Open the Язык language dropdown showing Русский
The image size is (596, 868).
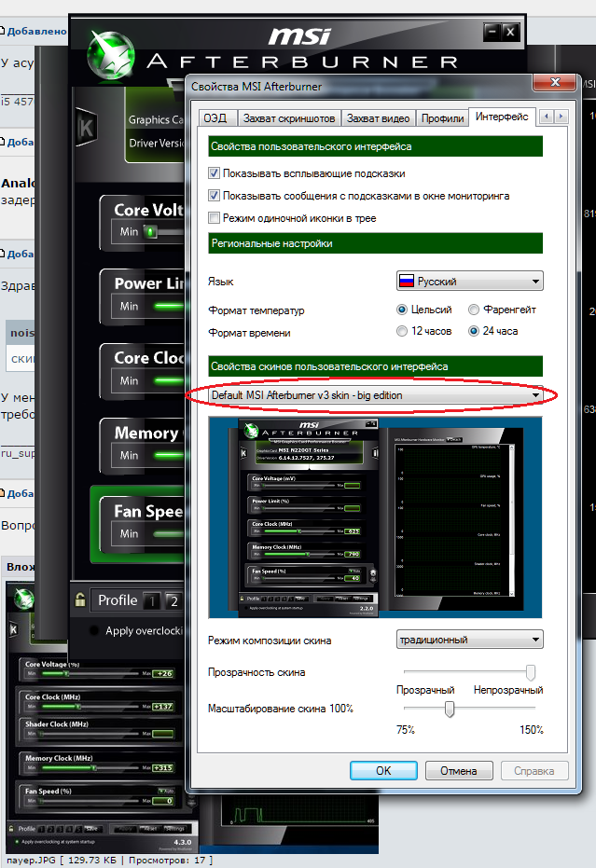point(470,281)
